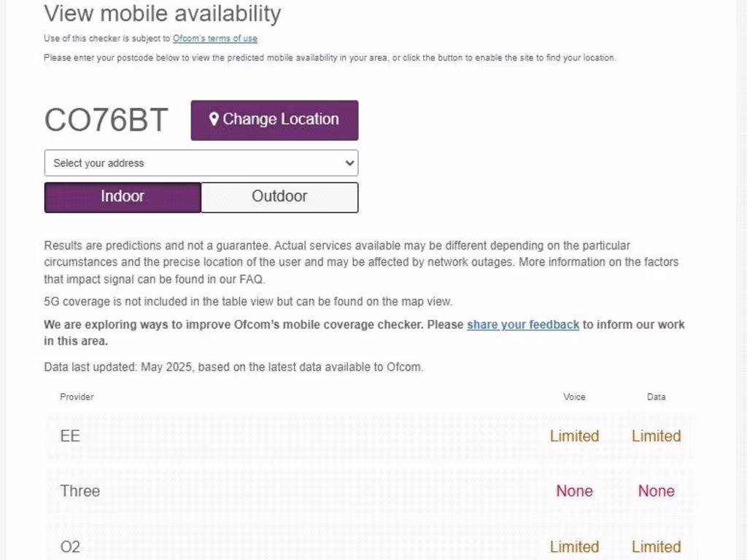Click O2's Voice Limited status
Viewport: 747px width, 560px height.
[574, 546]
